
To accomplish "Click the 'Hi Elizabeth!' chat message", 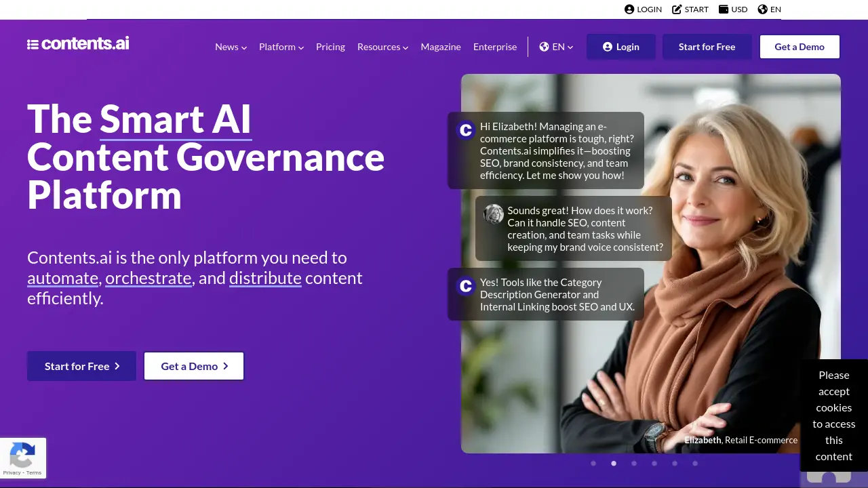I will [546, 150].
